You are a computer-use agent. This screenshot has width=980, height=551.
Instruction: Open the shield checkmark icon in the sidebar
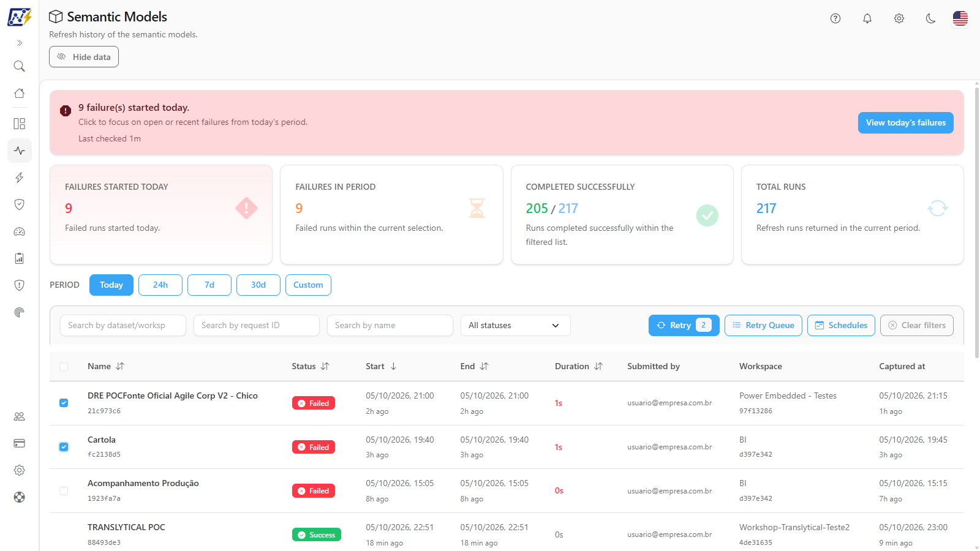coord(20,204)
